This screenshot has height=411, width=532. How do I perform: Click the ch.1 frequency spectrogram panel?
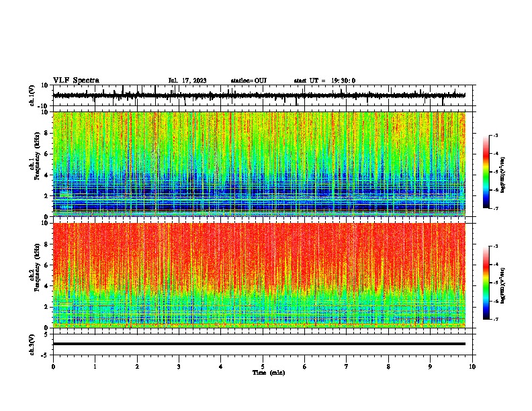[259, 164]
